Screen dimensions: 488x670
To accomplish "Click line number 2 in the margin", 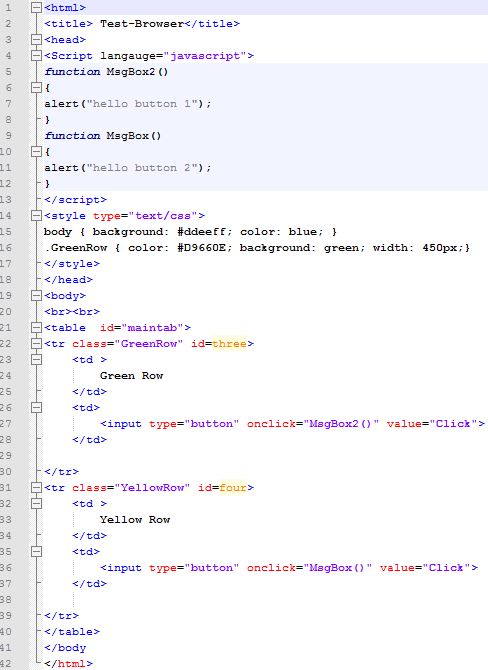I will pyautogui.click(x=8, y=24).
